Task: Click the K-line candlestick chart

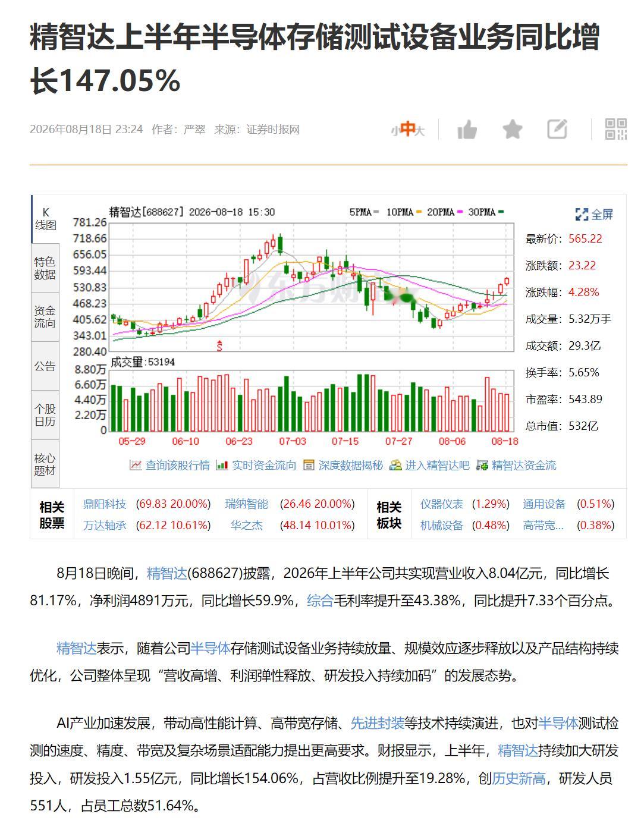Action: [x=311, y=287]
